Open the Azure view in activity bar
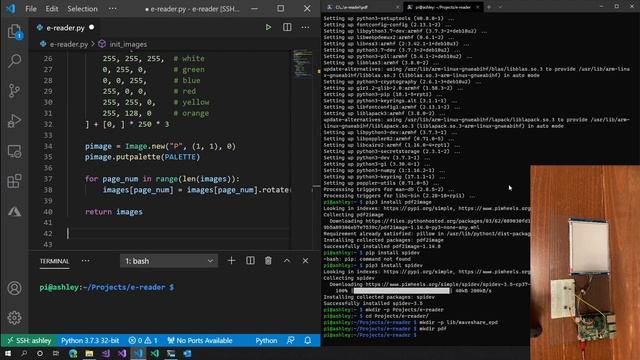This screenshot has width=640, height=360. pyautogui.click(x=14, y=211)
